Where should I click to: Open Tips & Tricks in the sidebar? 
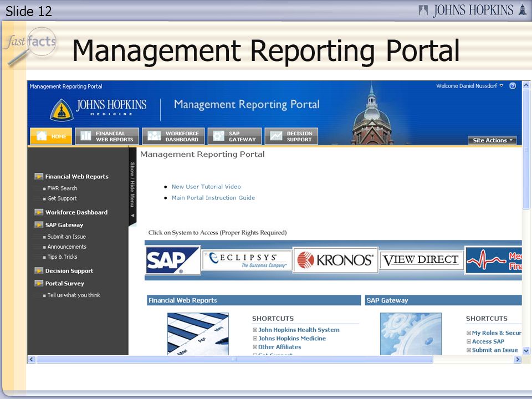coord(62,257)
